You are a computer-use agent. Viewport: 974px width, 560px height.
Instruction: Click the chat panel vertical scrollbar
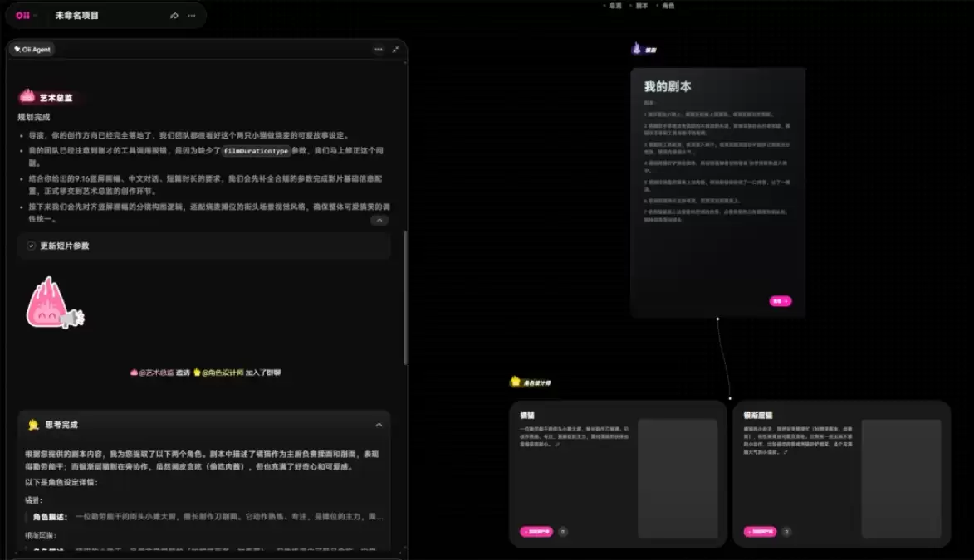(x=406, y=297)
